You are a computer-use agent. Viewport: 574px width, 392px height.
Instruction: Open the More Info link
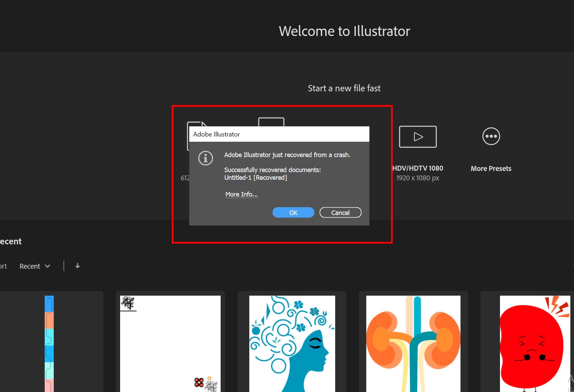[x=241, y=194]
